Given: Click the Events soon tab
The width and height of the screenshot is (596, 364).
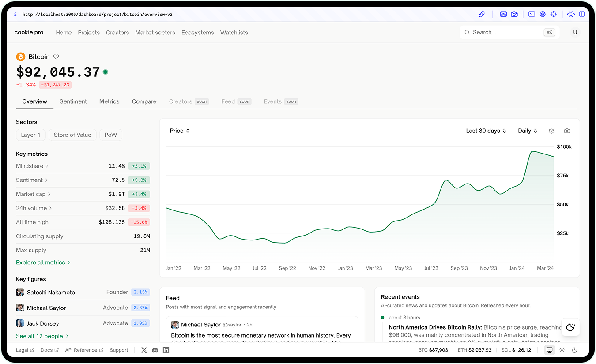Looking at the screenshot, I should coord(281,101).
